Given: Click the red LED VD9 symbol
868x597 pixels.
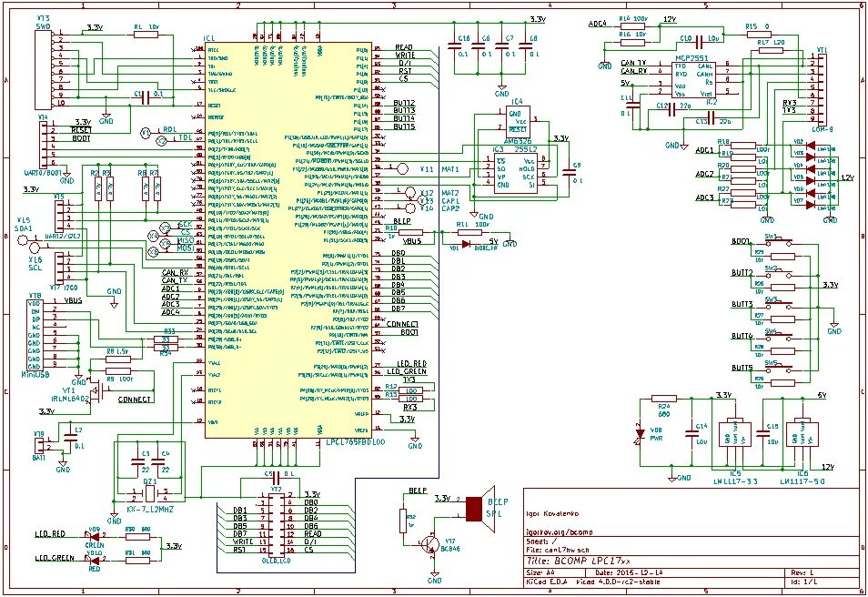Looking at the screenshot, I should point(94,535).
